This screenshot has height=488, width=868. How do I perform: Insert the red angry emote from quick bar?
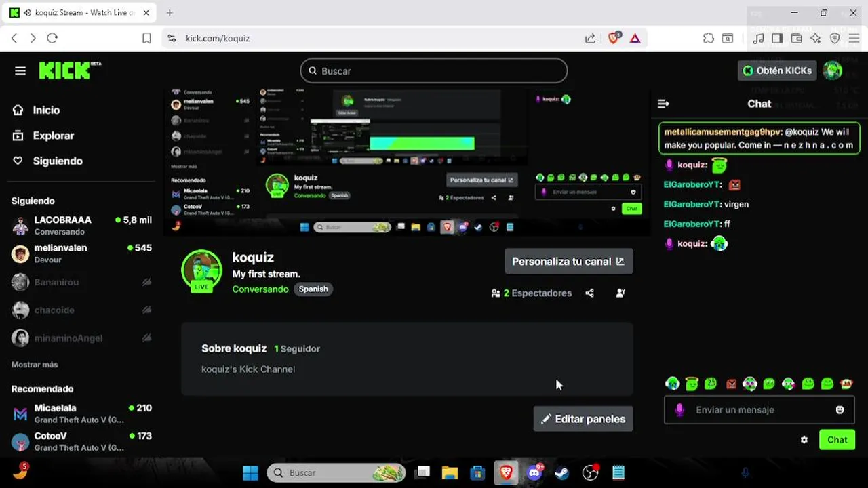(x=731, y=384)
